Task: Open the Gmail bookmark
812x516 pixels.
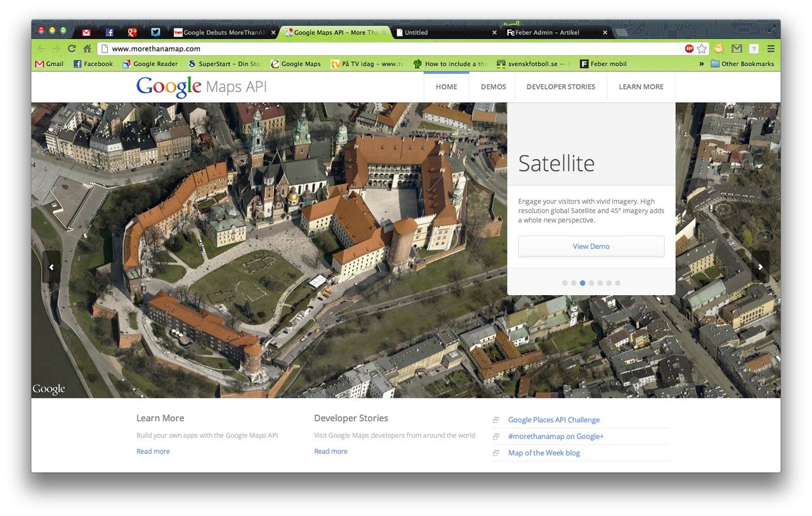Action: pyautogui.click(x=49, y=63)
